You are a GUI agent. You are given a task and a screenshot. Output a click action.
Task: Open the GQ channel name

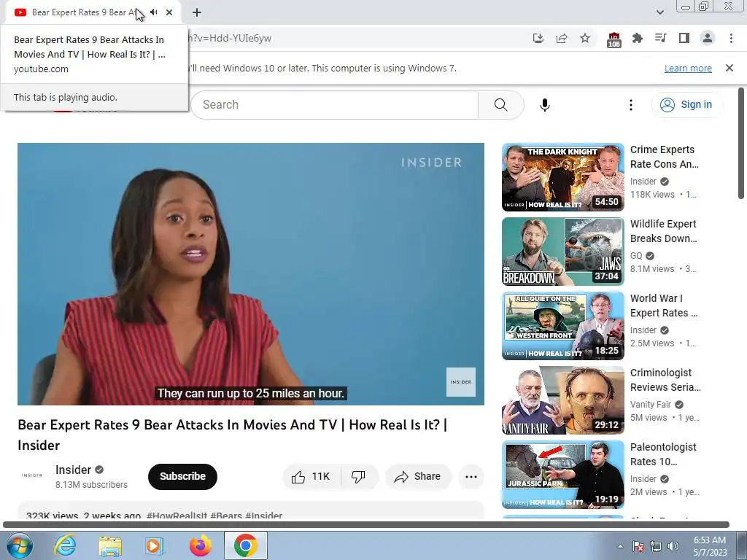click(636, 256)
